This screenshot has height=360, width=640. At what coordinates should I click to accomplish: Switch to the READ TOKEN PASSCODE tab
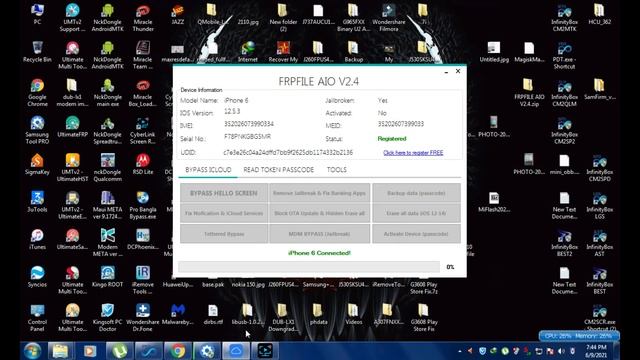click(278, 170)
